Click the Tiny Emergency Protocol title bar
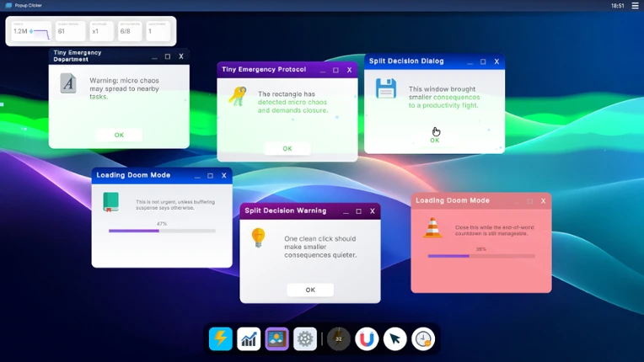The image size is (644, 362). click(287, 70)
